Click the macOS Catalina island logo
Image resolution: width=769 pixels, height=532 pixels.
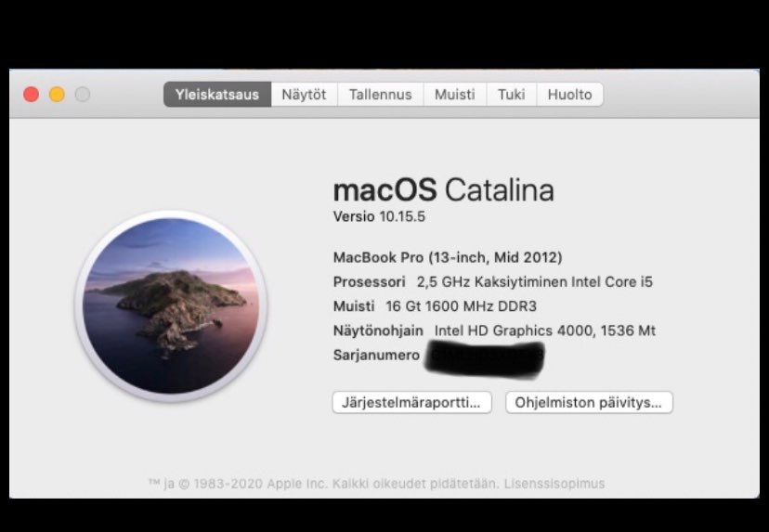(171, 306)
